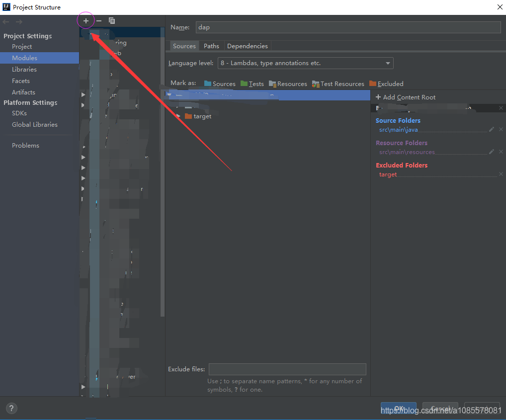Go forward with right arrow
The height and width of the screenshot is (420, 506).
[19, 21]
